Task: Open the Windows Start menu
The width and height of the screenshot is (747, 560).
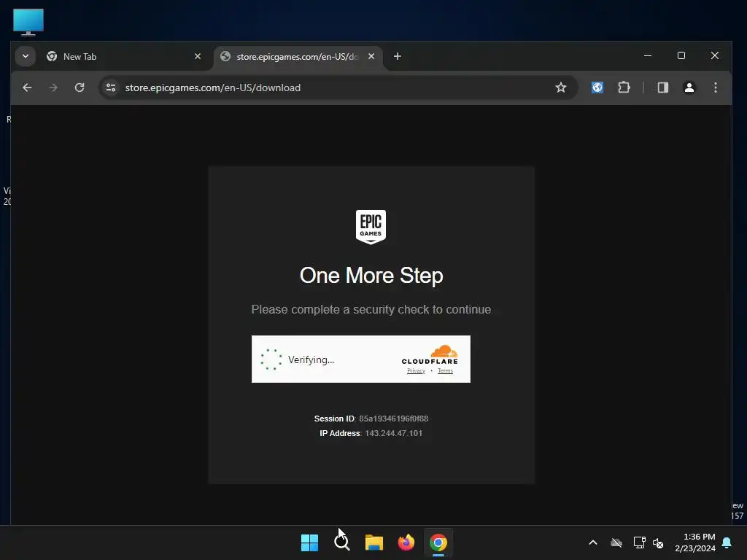Action: point(309,542)
